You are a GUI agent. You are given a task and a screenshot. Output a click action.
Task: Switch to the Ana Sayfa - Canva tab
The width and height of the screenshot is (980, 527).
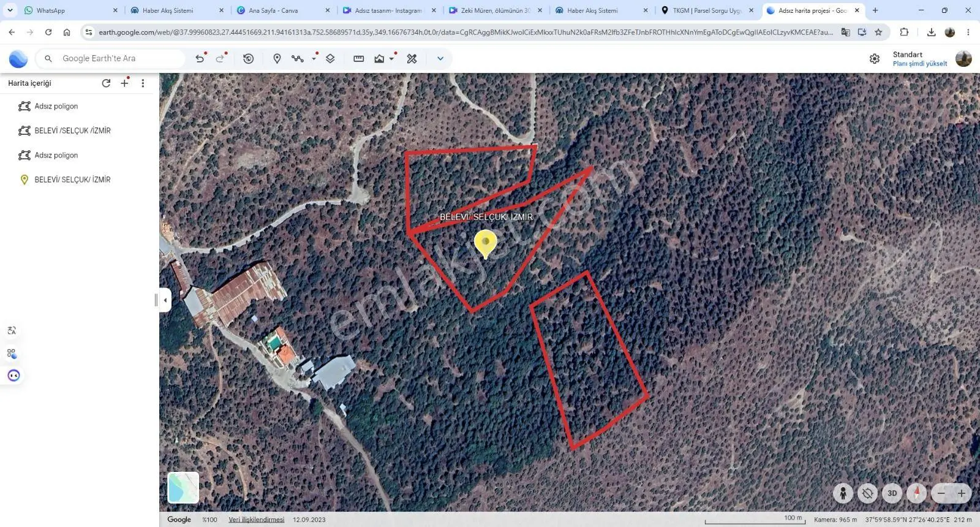coord(283,10)
